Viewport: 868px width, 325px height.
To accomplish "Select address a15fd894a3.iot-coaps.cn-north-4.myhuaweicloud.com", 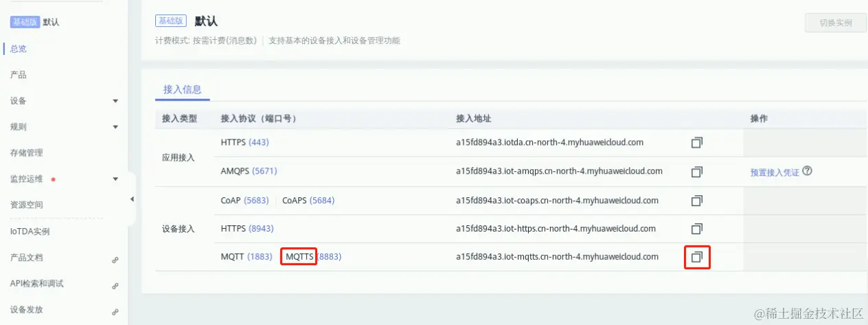I will (557, 201).
